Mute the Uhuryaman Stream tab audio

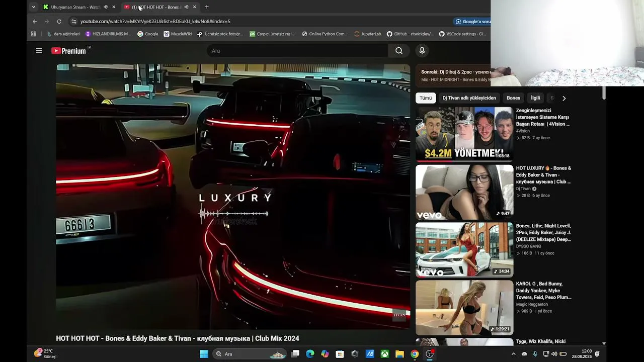click(x=106, y=7)
